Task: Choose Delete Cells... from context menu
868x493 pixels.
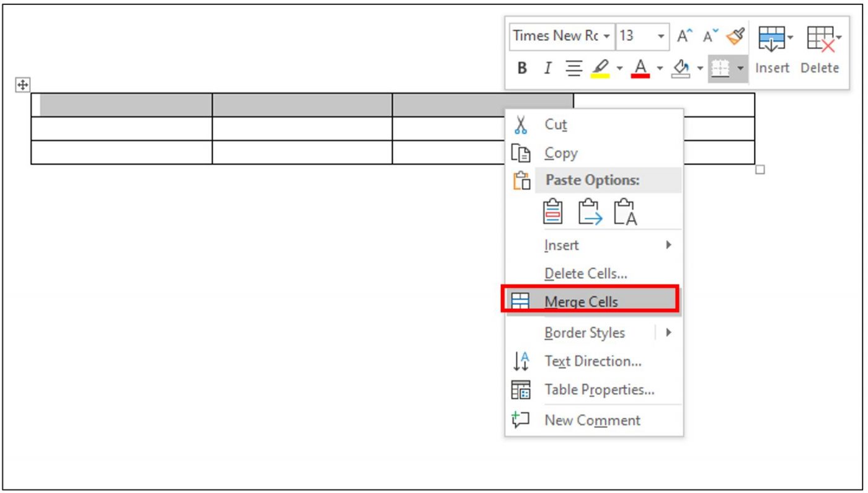Action: click(594, 273)
